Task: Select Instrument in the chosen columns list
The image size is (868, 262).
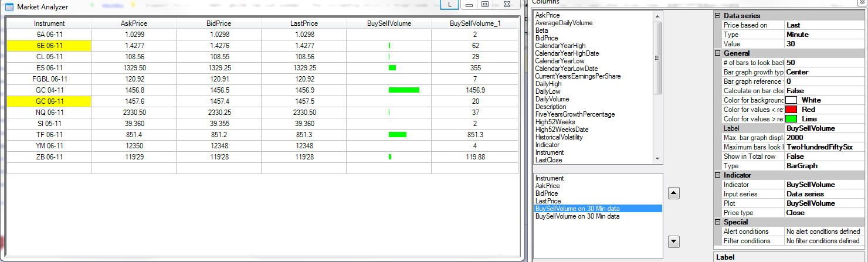Action: [598, 178]
